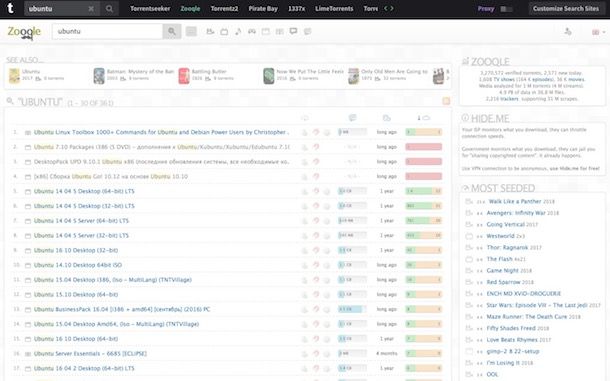
Task: Click red seeders bar for DesktopPack UPD 9.10.1
Action: (424, 162)
